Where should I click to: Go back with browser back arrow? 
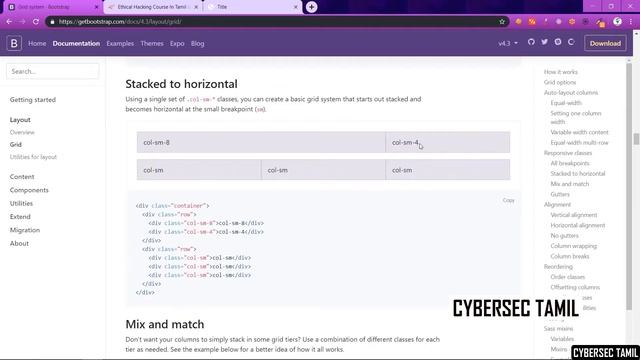(x=9, y=22)
